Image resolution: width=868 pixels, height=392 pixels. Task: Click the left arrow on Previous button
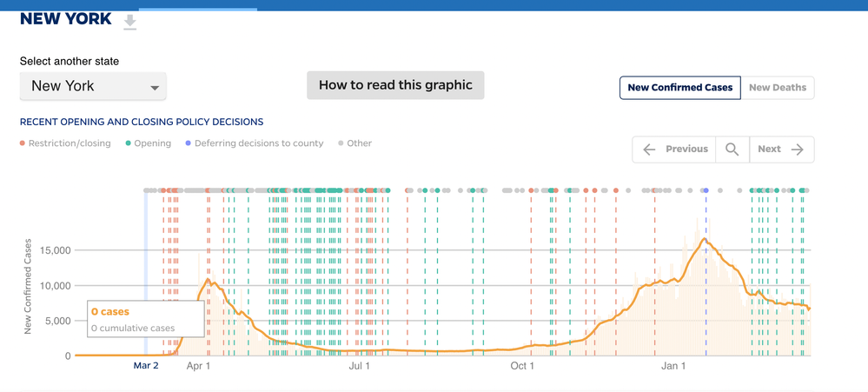(649, 149)
